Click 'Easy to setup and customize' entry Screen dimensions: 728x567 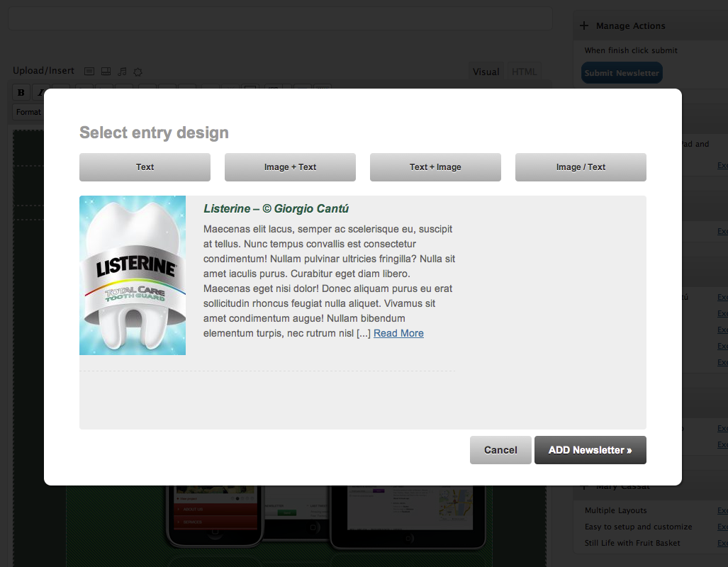(x=638, y=527)
